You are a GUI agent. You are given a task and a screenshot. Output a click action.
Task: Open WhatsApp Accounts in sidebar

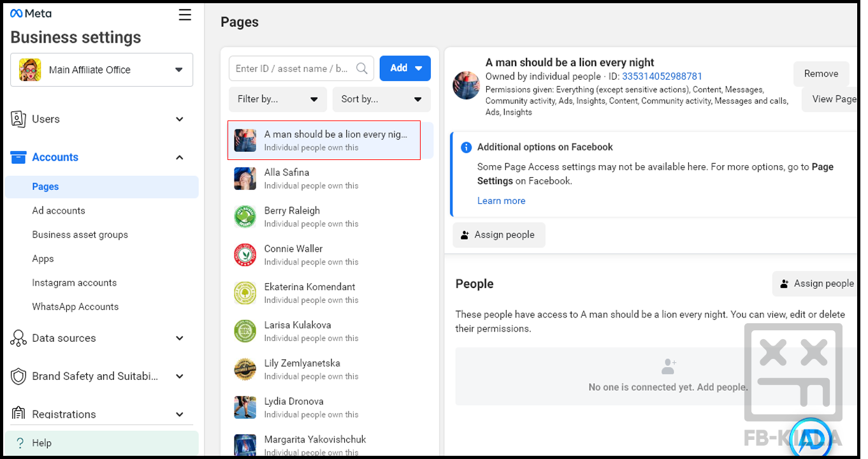[x=75, y=307]
